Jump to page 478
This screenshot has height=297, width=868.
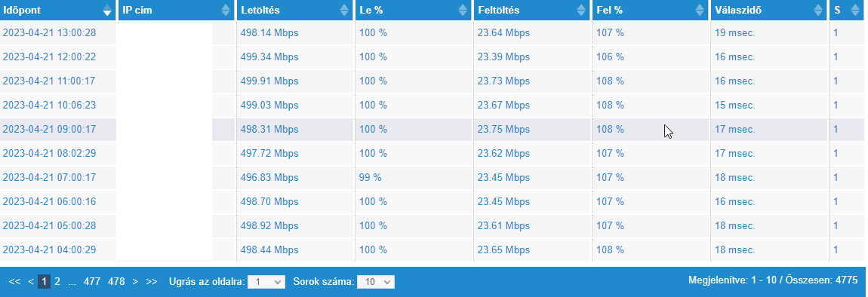(x=116, y=281)
